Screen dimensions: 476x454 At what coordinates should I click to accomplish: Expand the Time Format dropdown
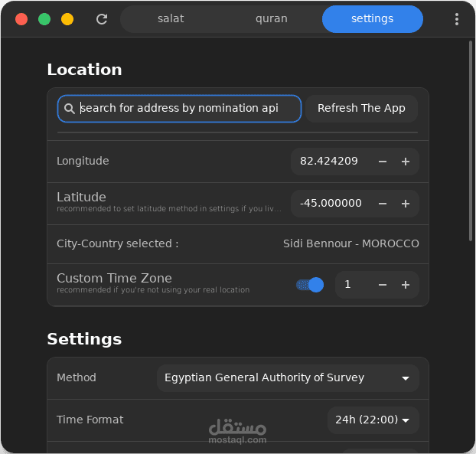point(373,420)
